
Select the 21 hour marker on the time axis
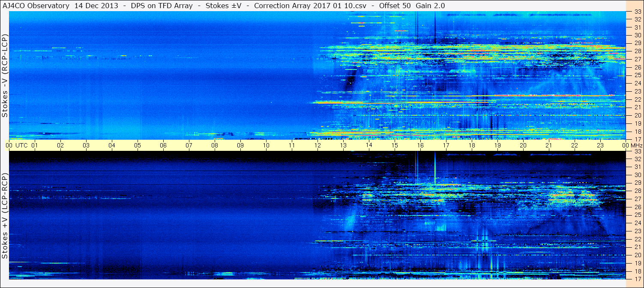point(549,145)
